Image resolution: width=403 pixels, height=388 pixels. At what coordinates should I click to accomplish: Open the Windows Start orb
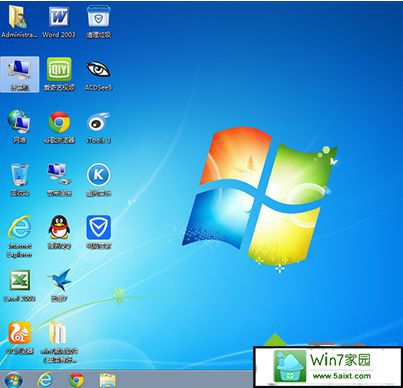coord(13,380)
